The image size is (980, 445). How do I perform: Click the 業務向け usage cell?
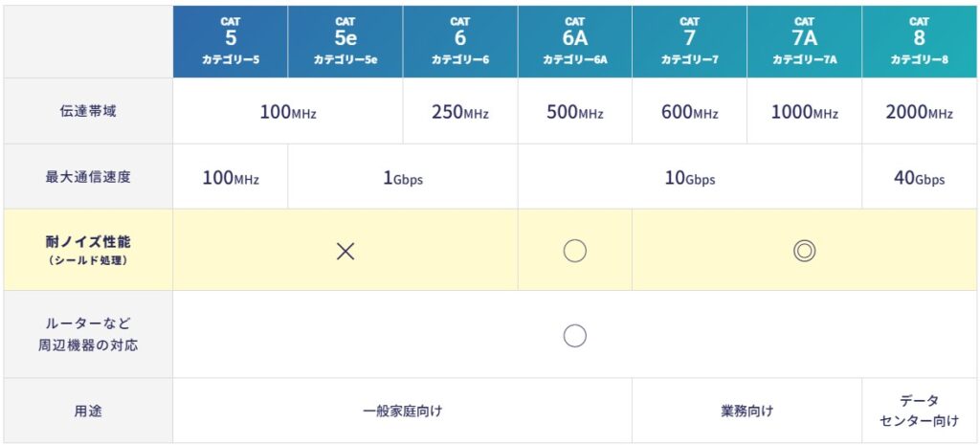coord(746,412)
